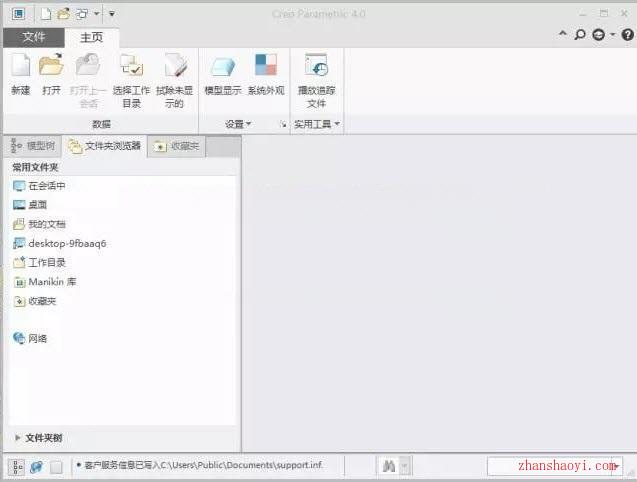The image size is (637, 482).
Task: Click full screen square icon in status bar
Action: (56, 467)
